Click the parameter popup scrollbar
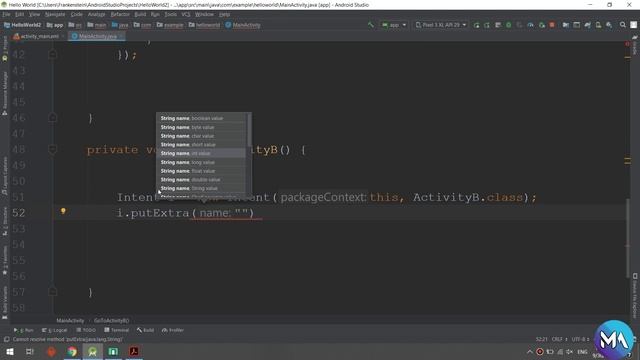This screenshot has height=360, width=640. [x=249, y=130]
